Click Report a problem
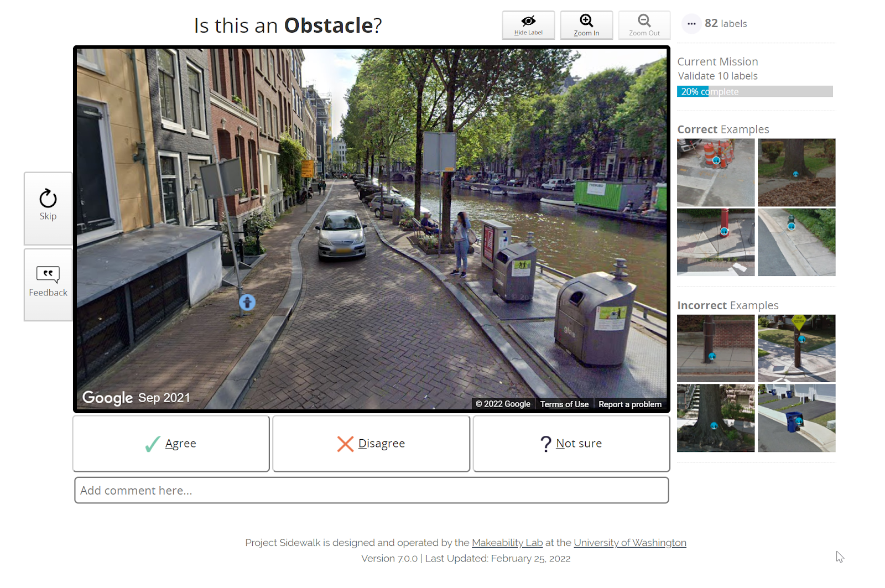 coord(629,404)
